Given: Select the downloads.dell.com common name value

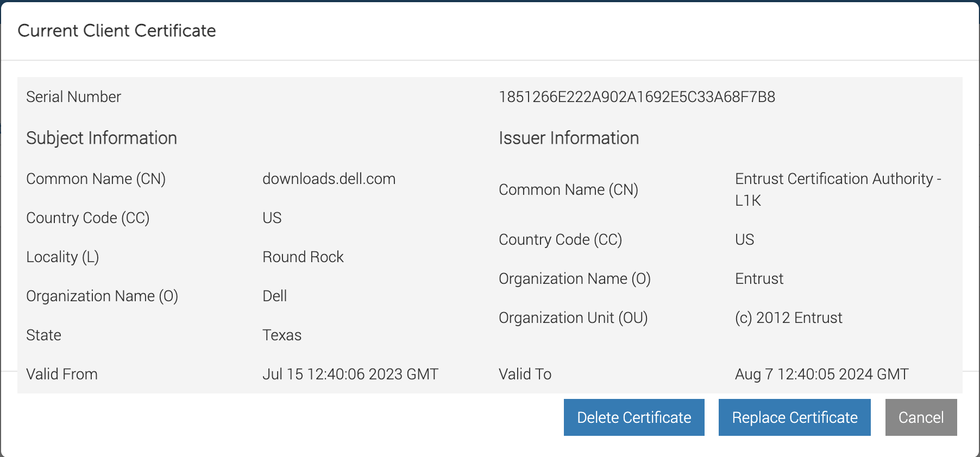Looking at the screenshot, I should [329, 179].
